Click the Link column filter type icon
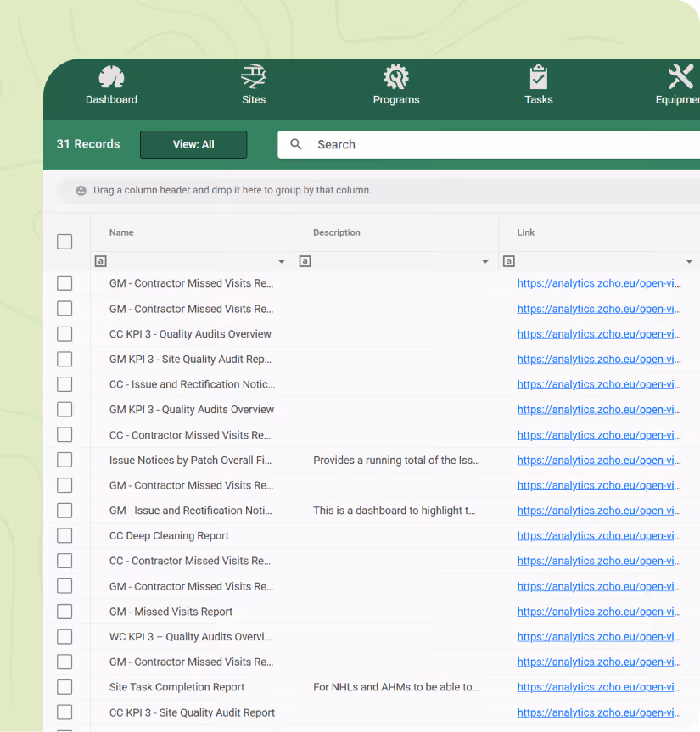Screen dimensions: 700x732 pos(509,261)
